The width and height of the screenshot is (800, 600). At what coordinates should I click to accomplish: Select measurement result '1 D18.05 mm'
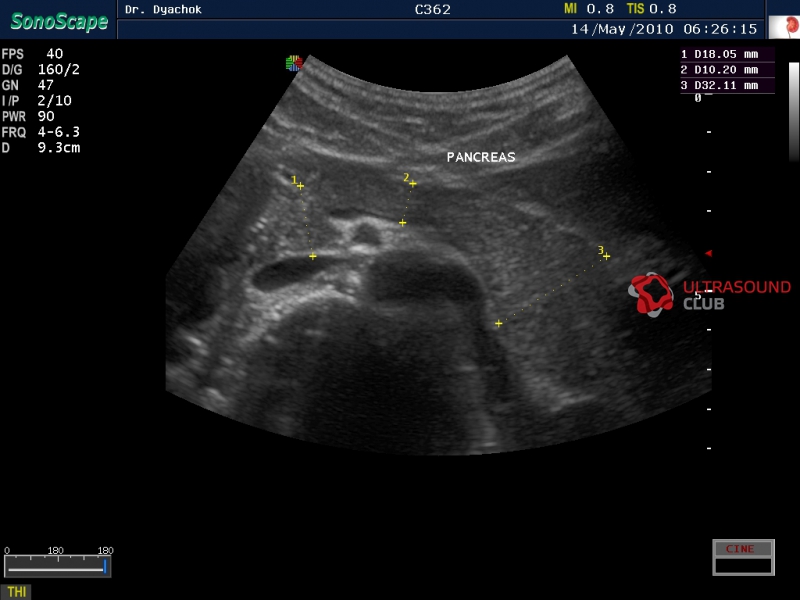point(727,54)
